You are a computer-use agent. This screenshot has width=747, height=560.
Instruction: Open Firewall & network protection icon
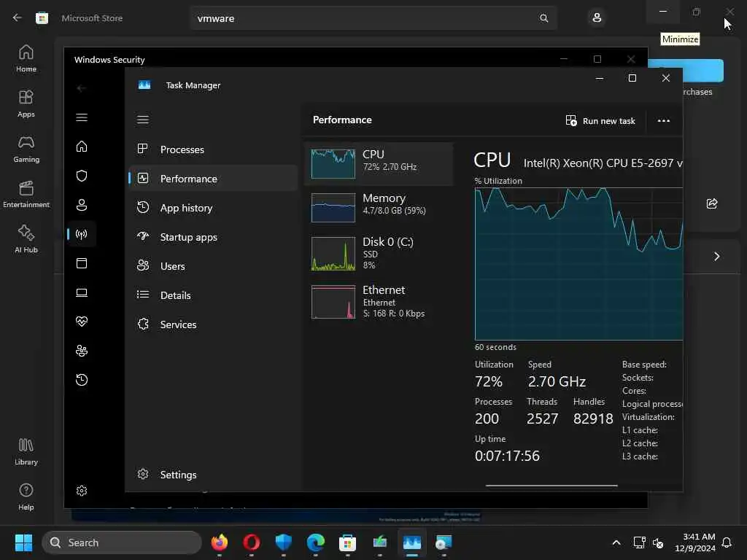coord(82,234)
